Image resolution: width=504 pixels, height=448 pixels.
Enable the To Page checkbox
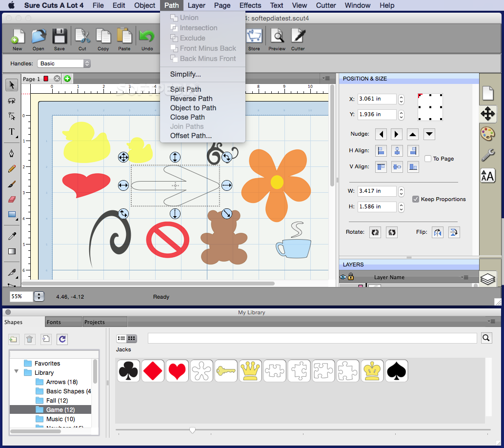point(428,159)
